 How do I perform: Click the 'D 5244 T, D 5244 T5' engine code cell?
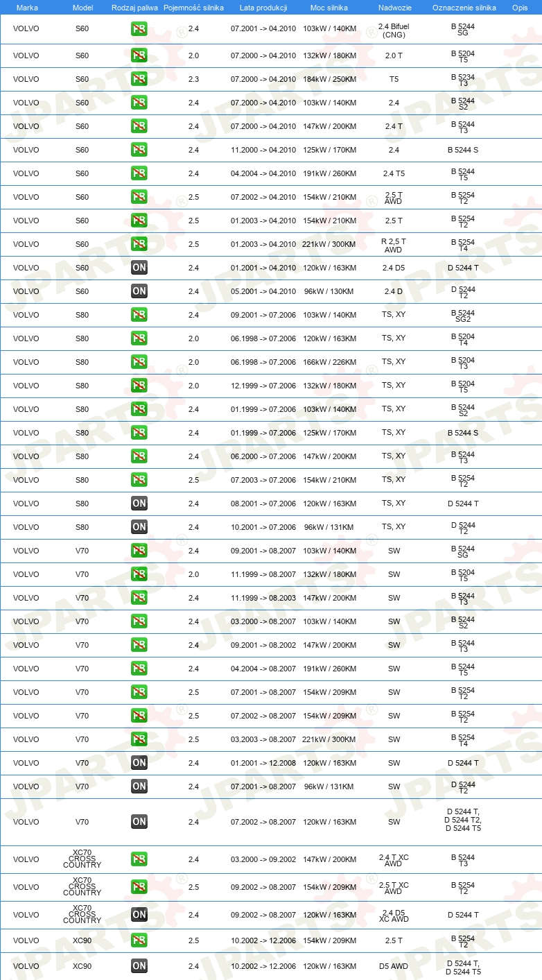click(x=463, y=966)
